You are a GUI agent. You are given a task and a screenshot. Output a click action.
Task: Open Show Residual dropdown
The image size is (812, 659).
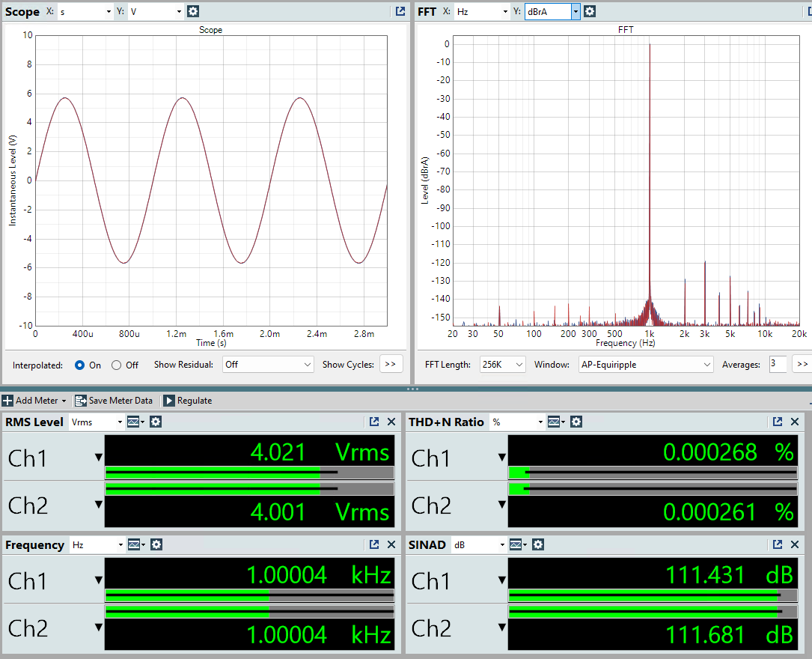tap(268, 365)
